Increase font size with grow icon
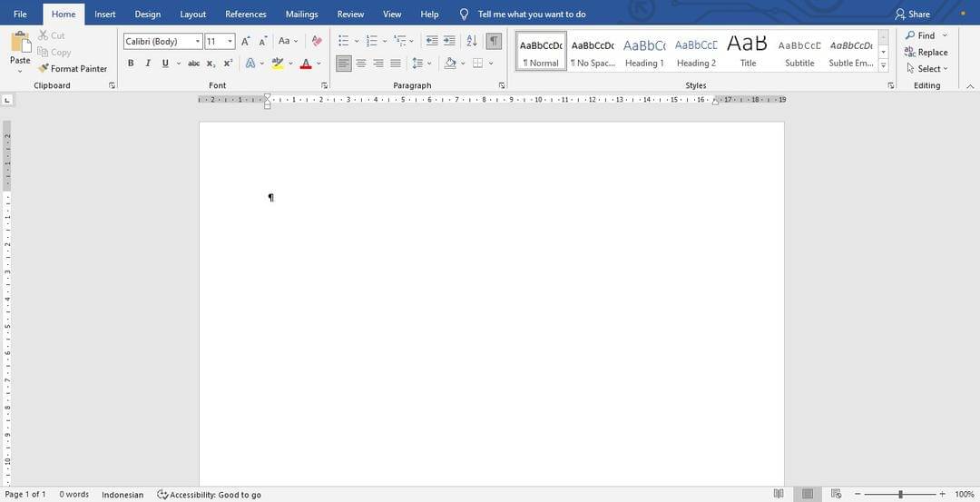This screenshot has height=502, width=980. 246,41
